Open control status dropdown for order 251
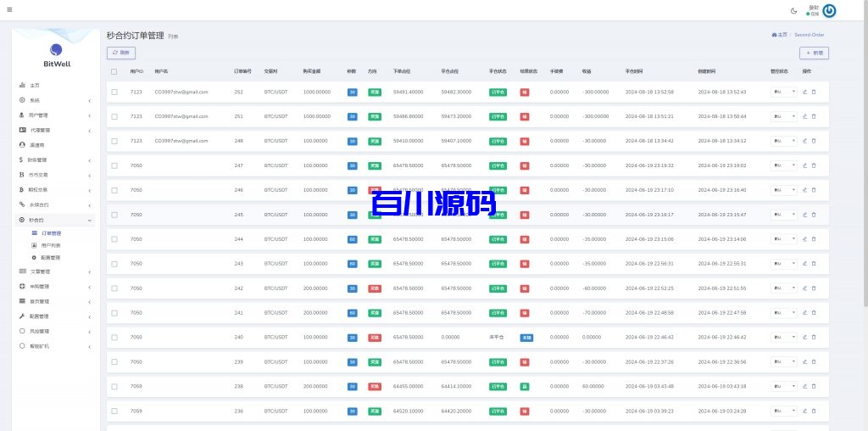 pyautogui.click(x=784, y=116)
